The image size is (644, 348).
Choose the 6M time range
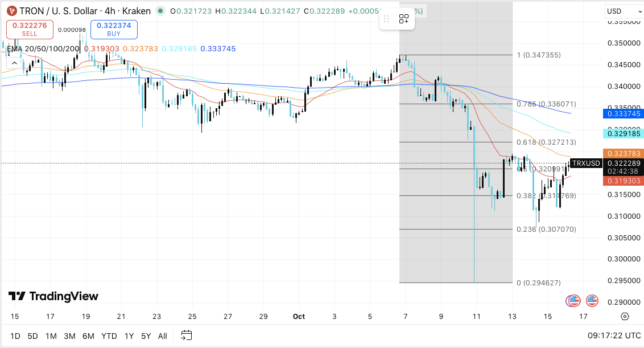click(x=88, y=336)
